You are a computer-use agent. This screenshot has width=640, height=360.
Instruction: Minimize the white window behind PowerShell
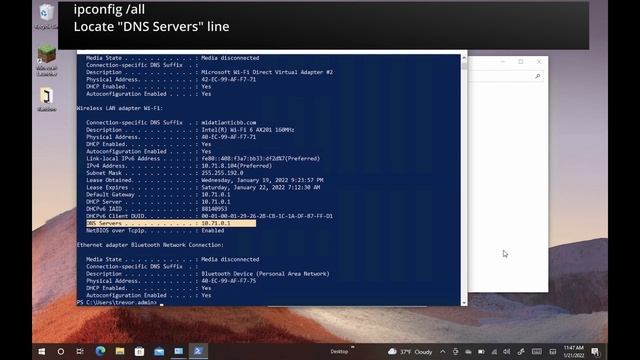pos(503,62)
